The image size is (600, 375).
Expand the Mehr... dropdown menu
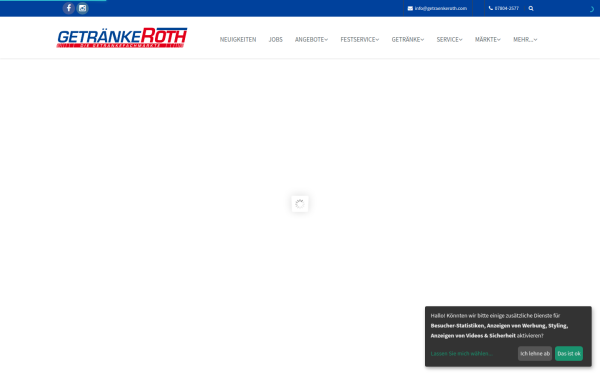[525, 39]
